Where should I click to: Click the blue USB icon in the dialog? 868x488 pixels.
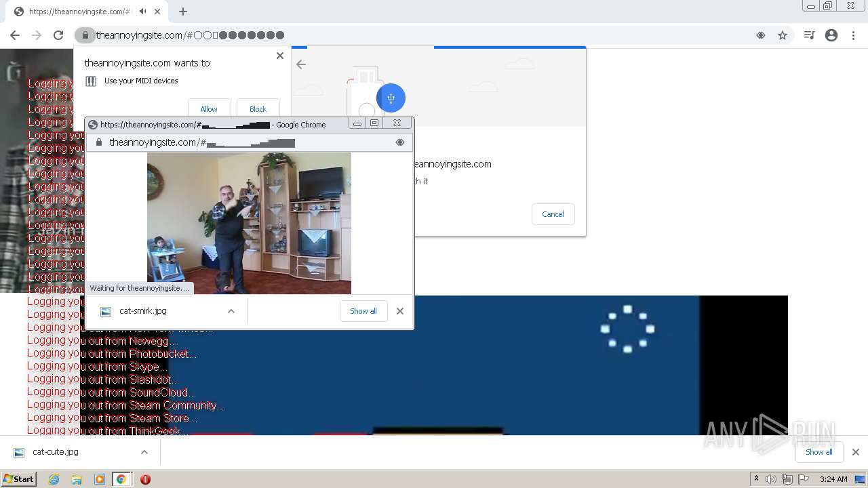click(x=391, y=98)
